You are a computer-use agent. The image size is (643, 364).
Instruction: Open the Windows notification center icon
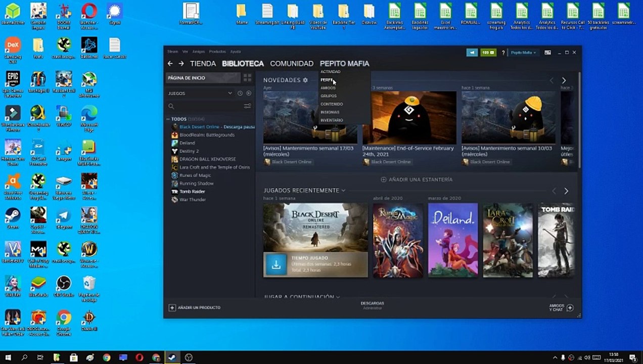(632, 357)
